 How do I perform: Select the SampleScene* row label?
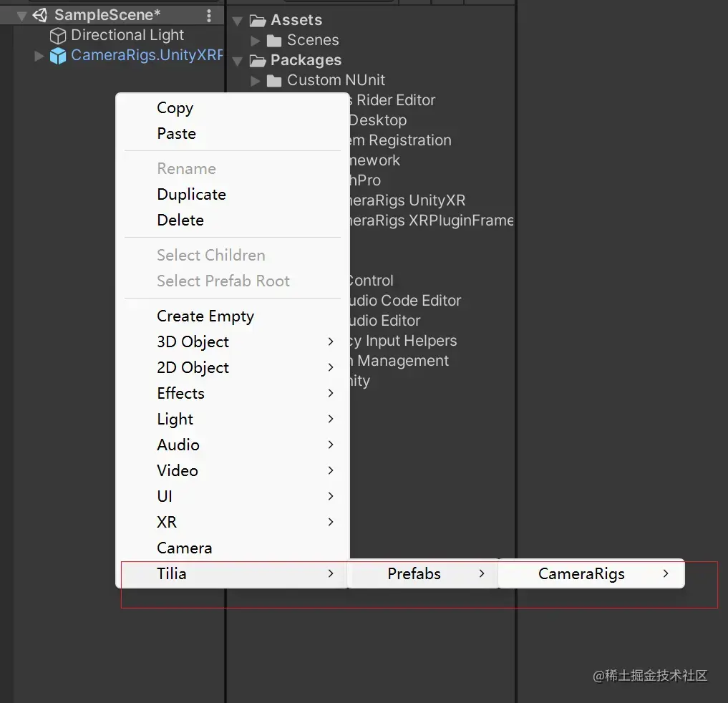pyautogui.click(x=107, y=15)
